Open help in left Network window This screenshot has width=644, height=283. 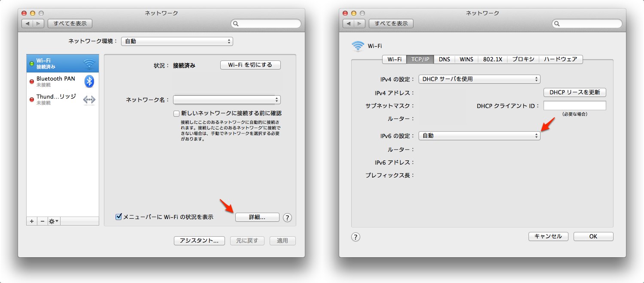click(x=288, y=218)
